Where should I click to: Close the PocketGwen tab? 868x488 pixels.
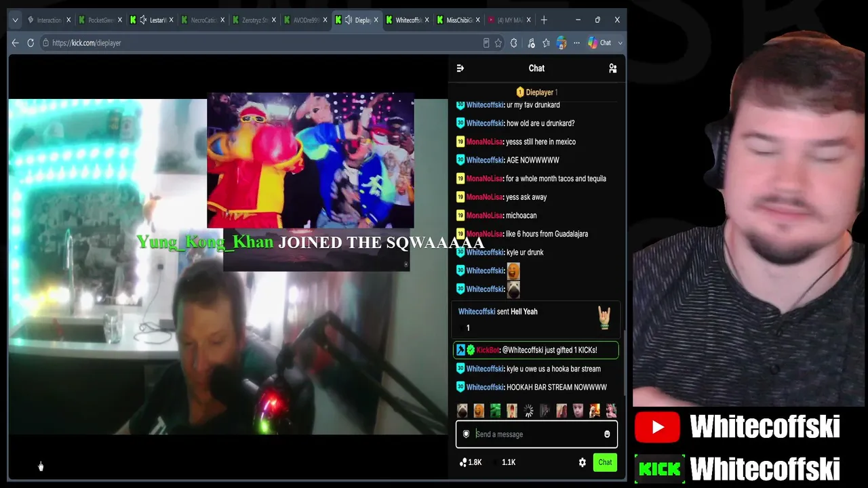click(119, 20)
